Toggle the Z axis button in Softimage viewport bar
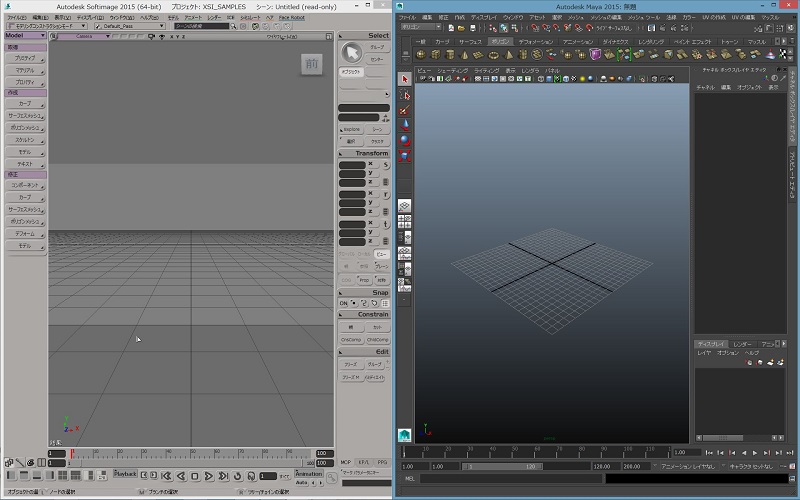 click(184, 37)
